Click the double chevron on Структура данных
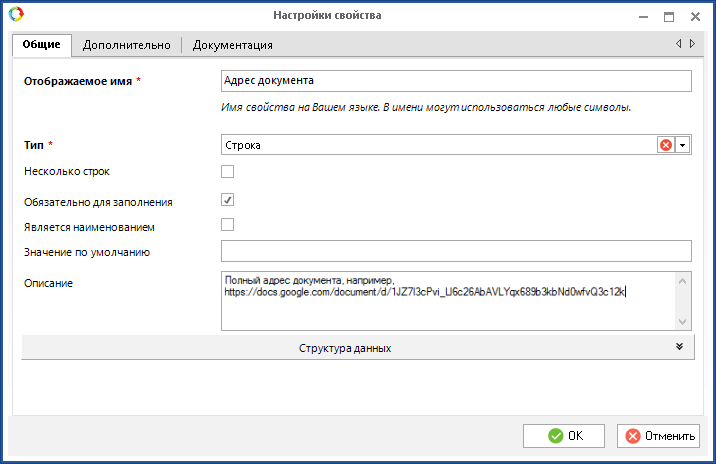The height and width of the screenshot is (464, 716). [679, 347]
